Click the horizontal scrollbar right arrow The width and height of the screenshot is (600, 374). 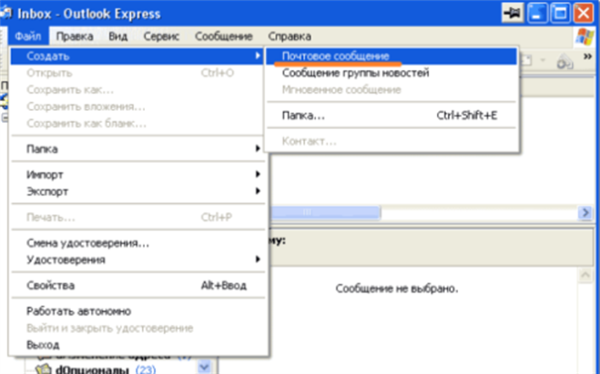click(585, 212)
